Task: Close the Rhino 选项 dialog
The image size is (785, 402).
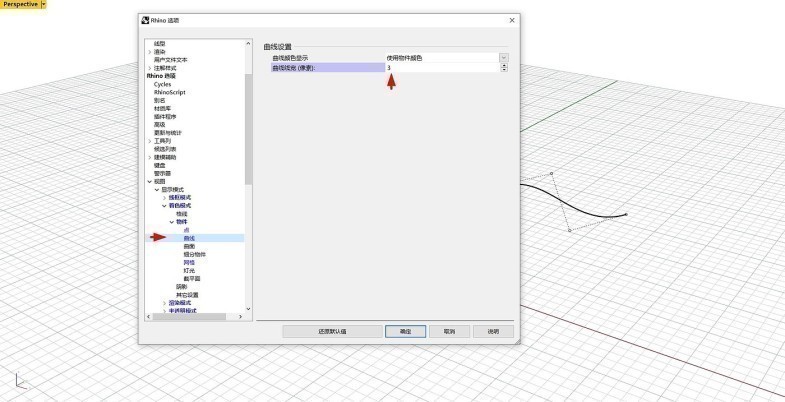Action: [x=512, y=20]
